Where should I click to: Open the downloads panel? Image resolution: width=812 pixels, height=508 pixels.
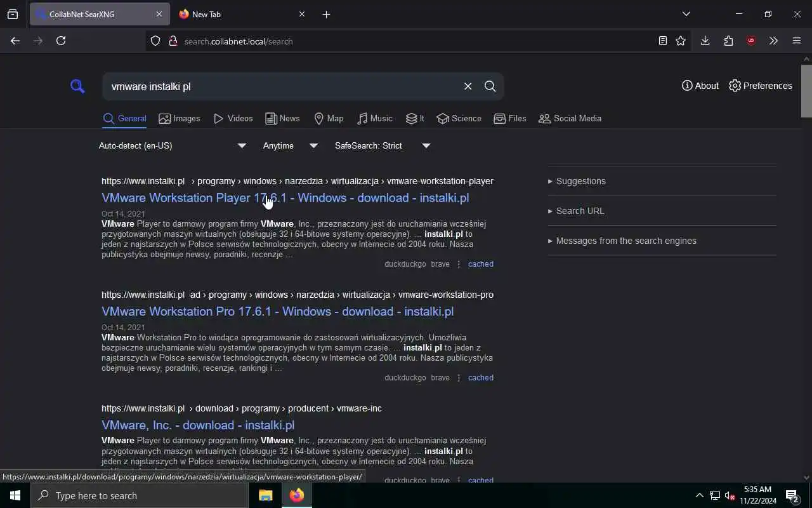pyautogui.click(x=705, y=41)
